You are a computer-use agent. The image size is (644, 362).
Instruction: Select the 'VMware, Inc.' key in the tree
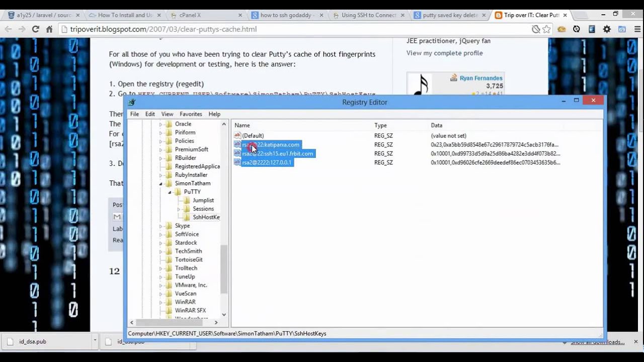pyautogui.click(x=191, y=285)
